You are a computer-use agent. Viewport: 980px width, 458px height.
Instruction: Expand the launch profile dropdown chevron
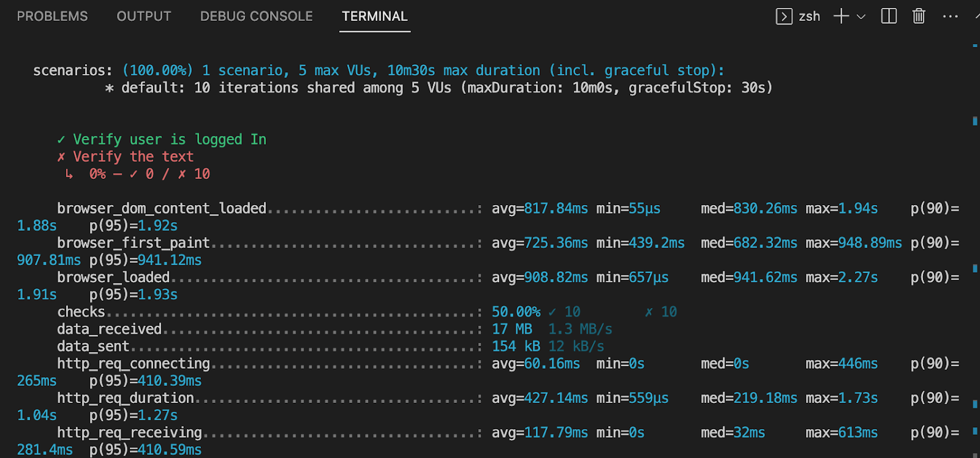861,17
